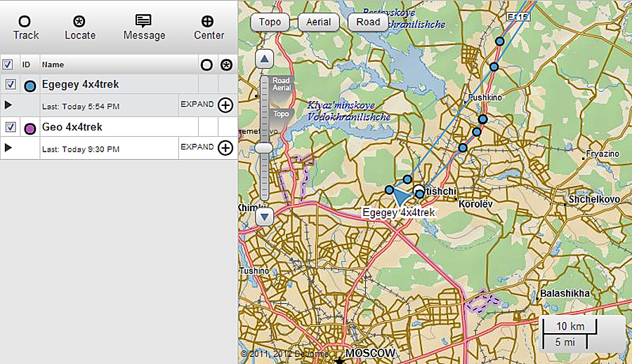Click the purple dot icon for Geo 4x4trek
632x364 pixels.
30,128
